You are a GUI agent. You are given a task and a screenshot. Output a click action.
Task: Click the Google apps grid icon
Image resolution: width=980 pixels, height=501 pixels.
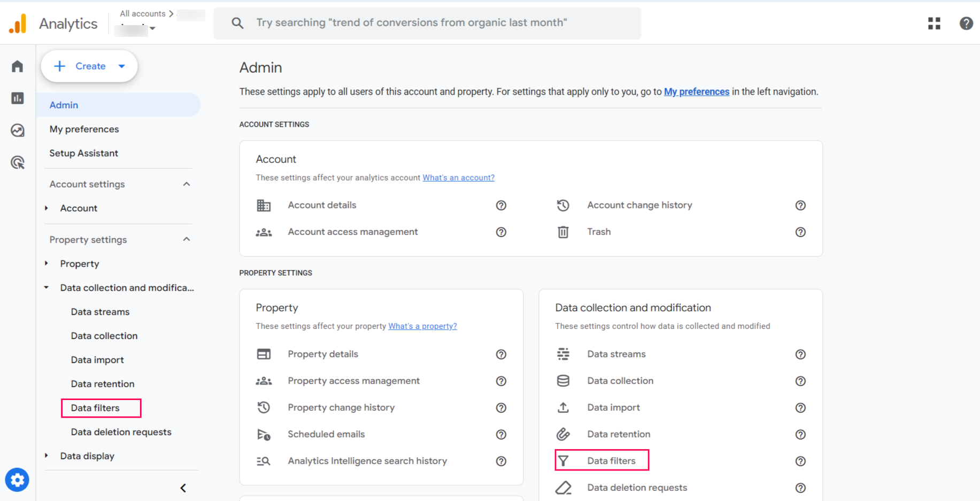pyautogui.click(x=934, y=24)
